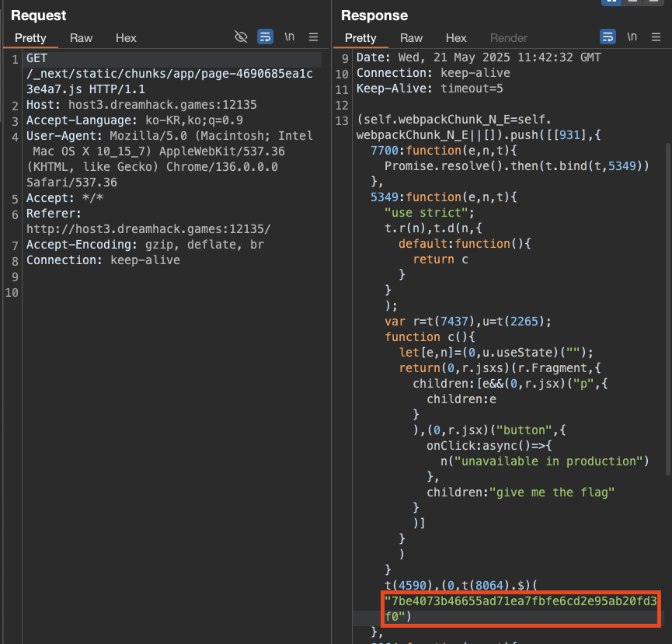Click line number 13 in Response gutter
Viewport: 672px width, 644px height.
tap(342, 121)
